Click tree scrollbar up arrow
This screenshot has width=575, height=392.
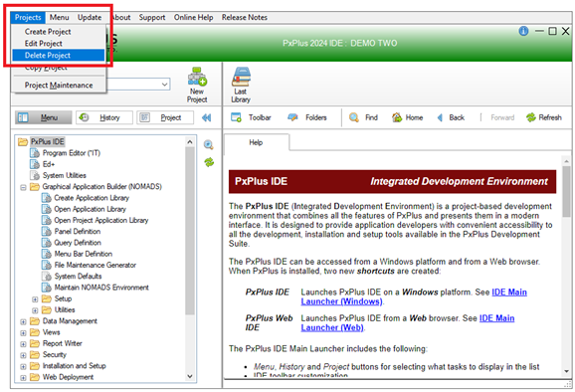pos(190,141)
